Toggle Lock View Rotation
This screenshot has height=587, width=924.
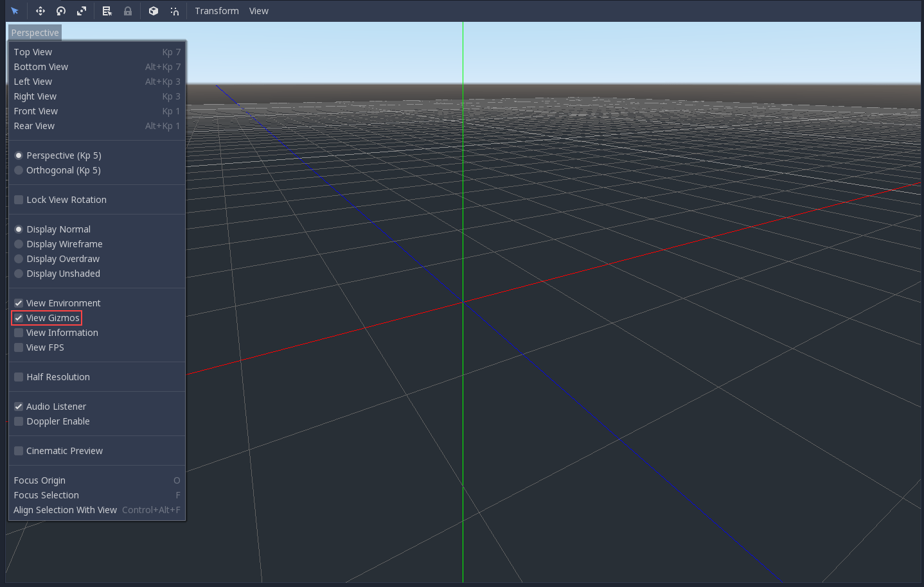tap(66, 199)
